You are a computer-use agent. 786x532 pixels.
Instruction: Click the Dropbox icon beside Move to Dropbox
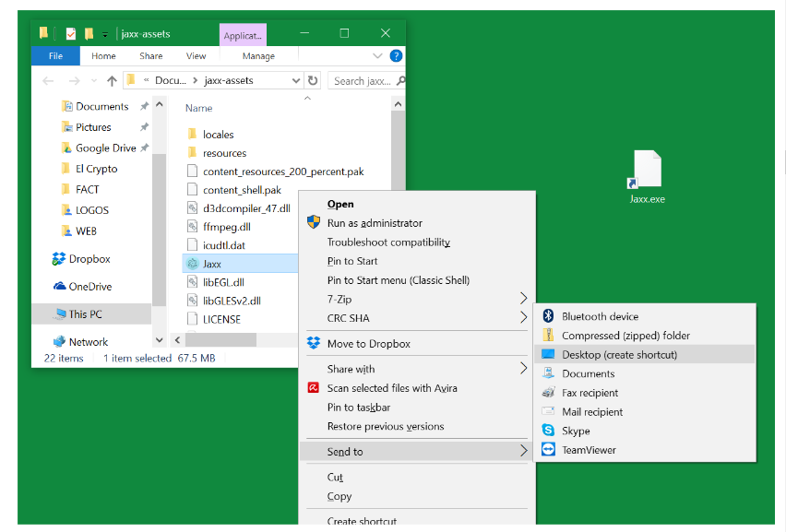[x=314, y=343]
